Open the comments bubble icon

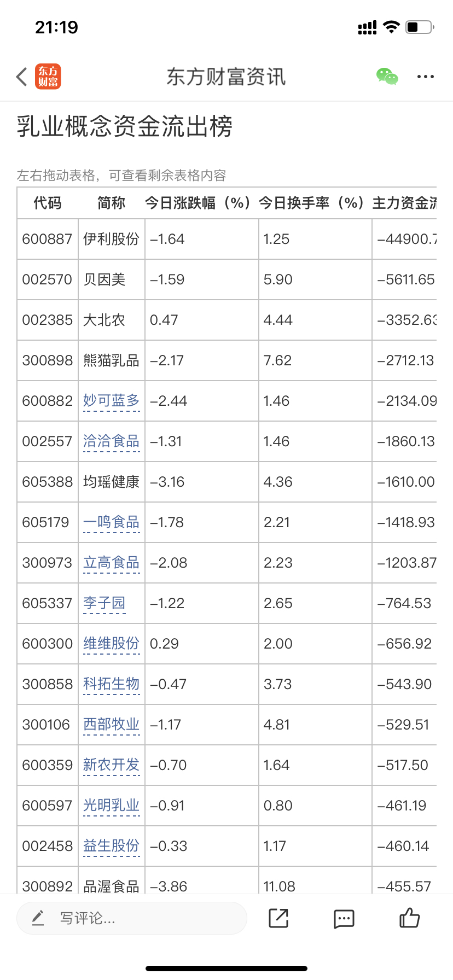344,919
